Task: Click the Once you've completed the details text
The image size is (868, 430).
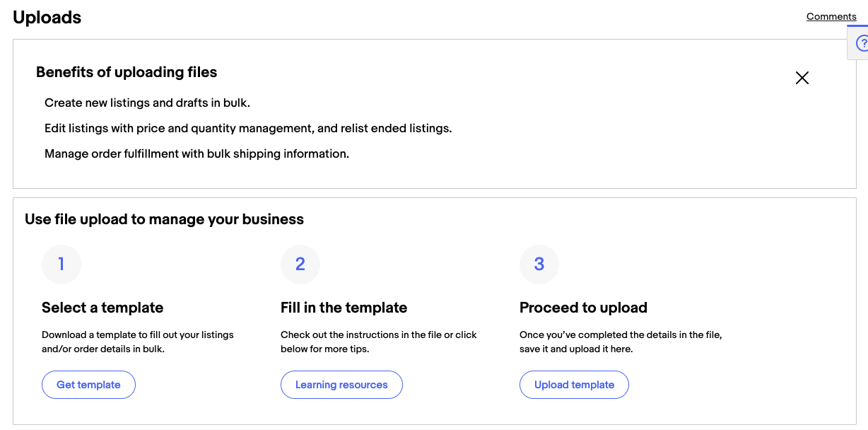Action: pos(621,342)
